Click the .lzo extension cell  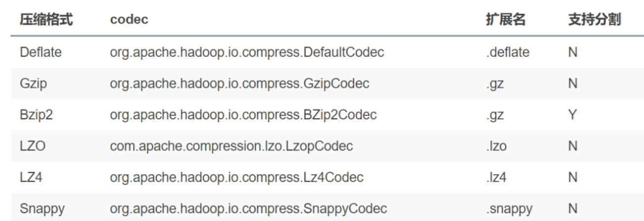tap(496, 146)
